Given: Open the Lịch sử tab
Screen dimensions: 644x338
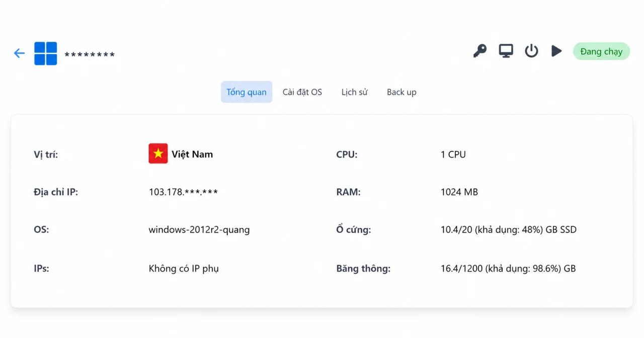Looking at the screenshot, I should [355, 92].
